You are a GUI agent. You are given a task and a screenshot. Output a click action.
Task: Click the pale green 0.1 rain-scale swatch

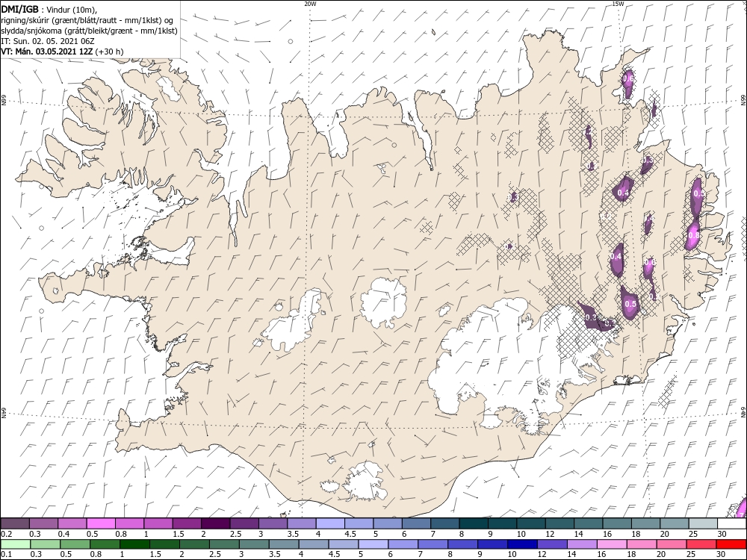point(15,544)
